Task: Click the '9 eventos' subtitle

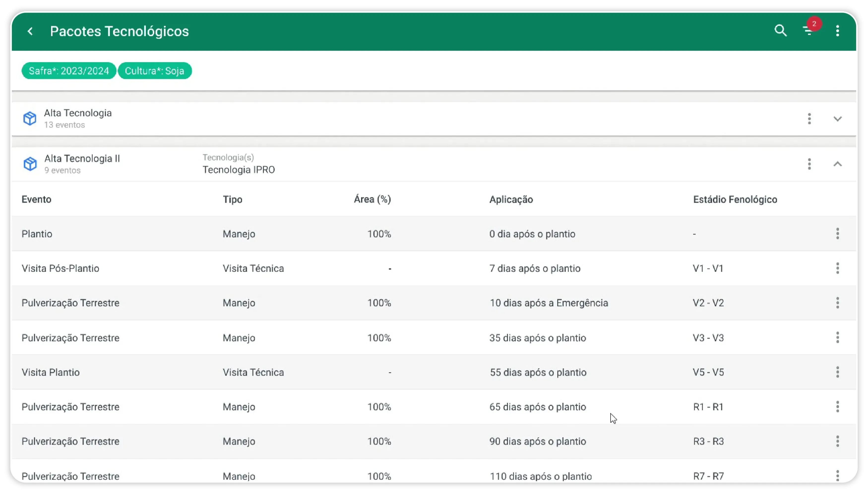Action: 62,170
